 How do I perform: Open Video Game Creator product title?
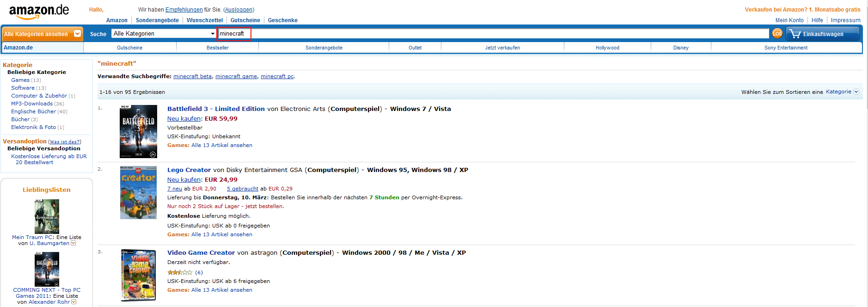(201, 252)
